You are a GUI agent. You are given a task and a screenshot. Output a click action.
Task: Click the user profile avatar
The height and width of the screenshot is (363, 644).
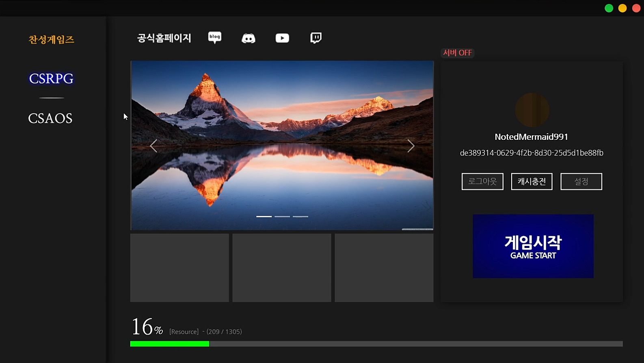point(532,110)
